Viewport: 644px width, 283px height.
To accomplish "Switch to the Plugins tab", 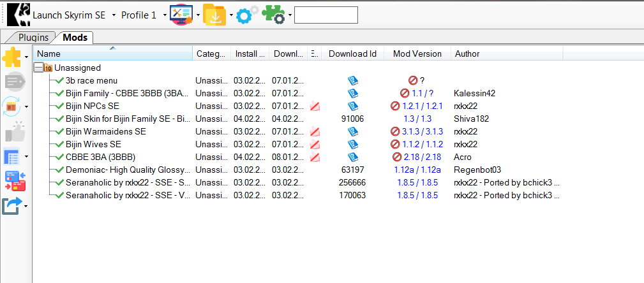I will (x=33, y=38).
